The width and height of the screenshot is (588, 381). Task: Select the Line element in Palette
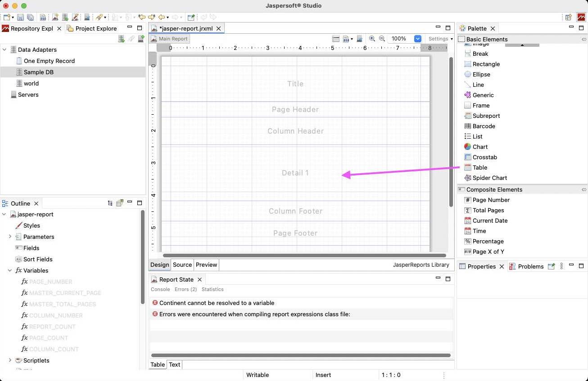point(474,85)
